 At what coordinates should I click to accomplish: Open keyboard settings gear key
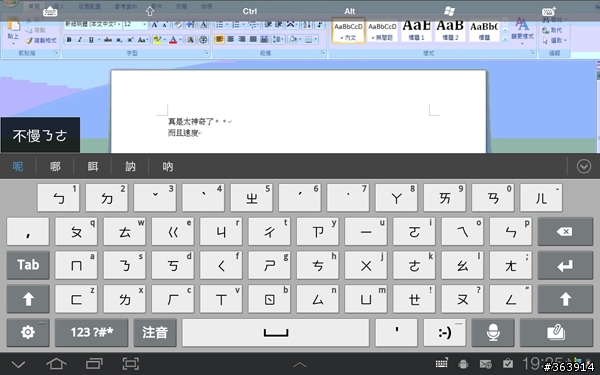click(28, 332)
